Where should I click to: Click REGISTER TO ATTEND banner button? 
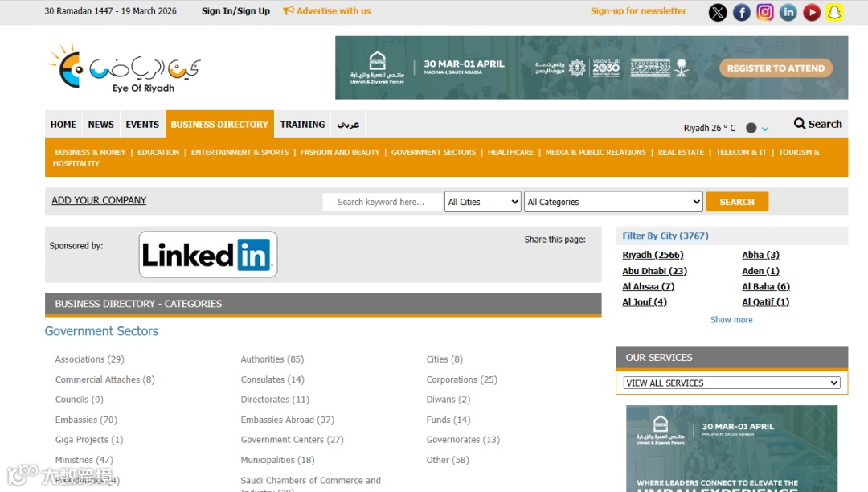[x=776, y=68]
